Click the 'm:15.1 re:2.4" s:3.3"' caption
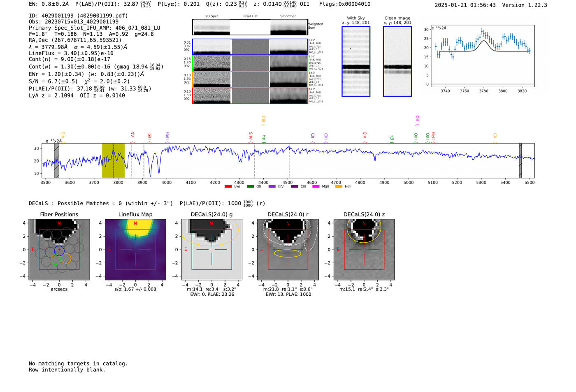Viewport: 576px width, 392px height. (364, 289)
